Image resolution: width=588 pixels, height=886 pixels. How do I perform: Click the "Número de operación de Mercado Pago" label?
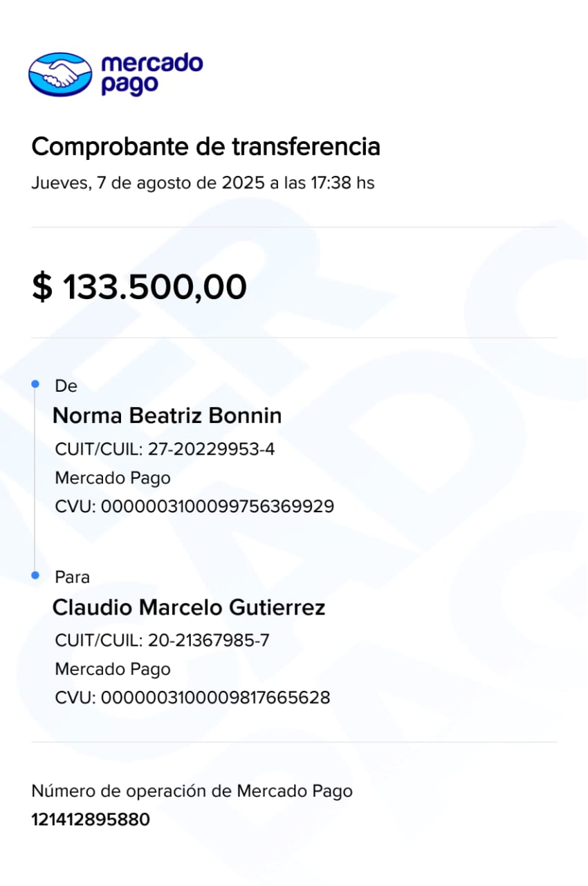click(192, 791)
